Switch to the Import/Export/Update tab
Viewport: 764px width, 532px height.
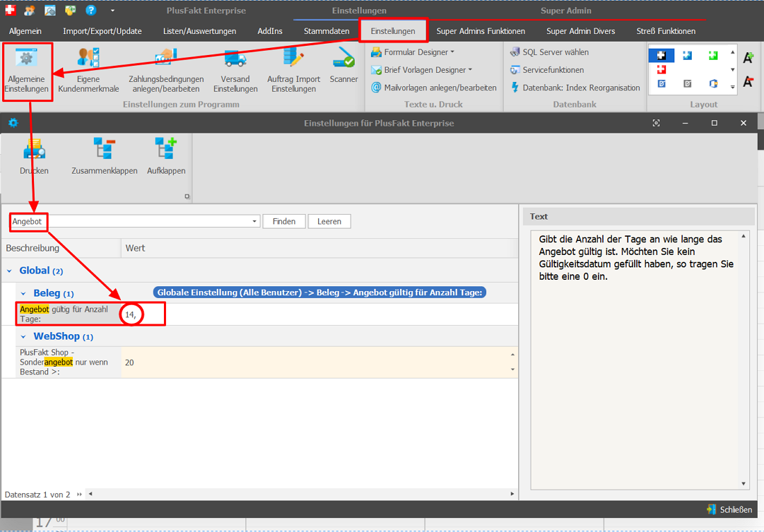click(102, 31)
